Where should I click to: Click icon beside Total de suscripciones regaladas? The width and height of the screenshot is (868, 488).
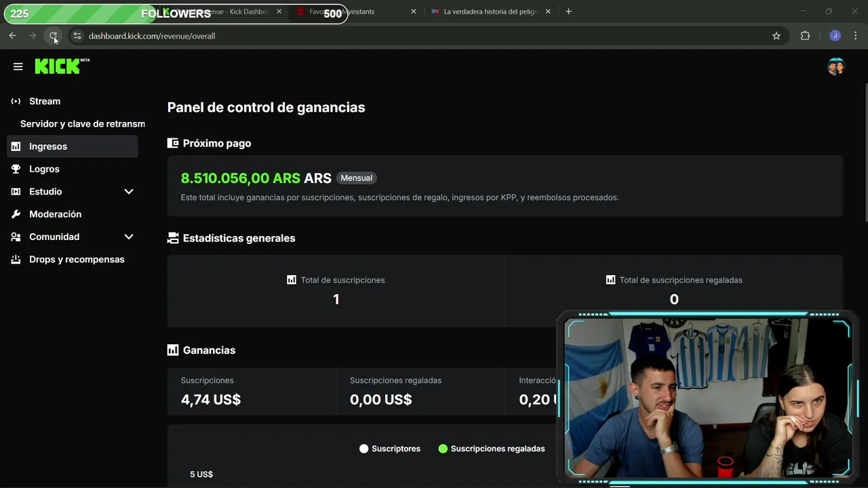point(610,279)
